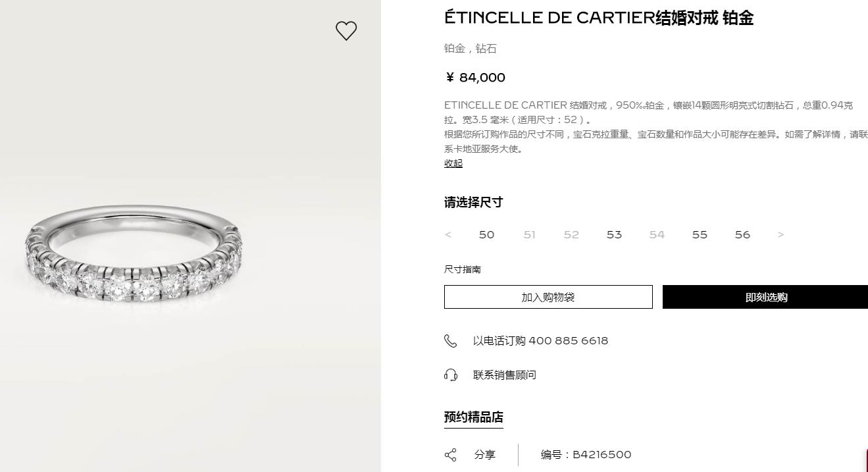Screen dimensions: 868x472
Task: Show more sizes with right arrow
Action: click(x=781, y=235)
